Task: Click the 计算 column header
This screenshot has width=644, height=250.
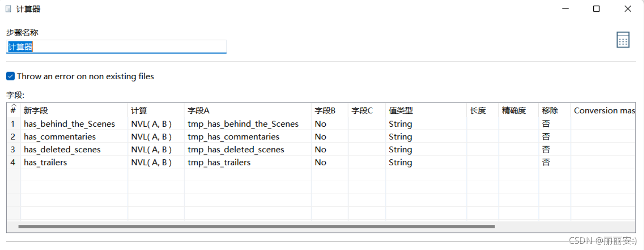Action: tap(156, 110)
